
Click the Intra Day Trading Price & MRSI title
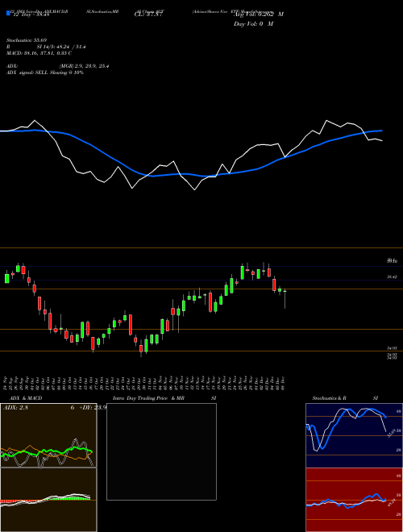click(x=165, y=398)
